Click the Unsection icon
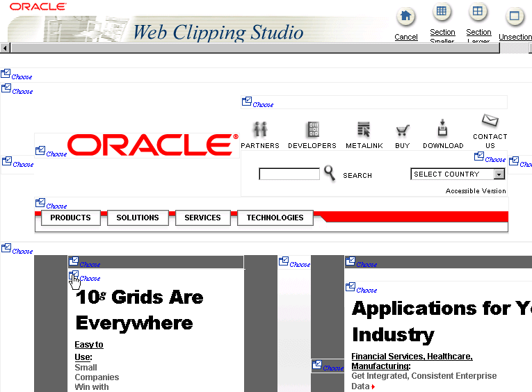 click(x=515, y=16)
